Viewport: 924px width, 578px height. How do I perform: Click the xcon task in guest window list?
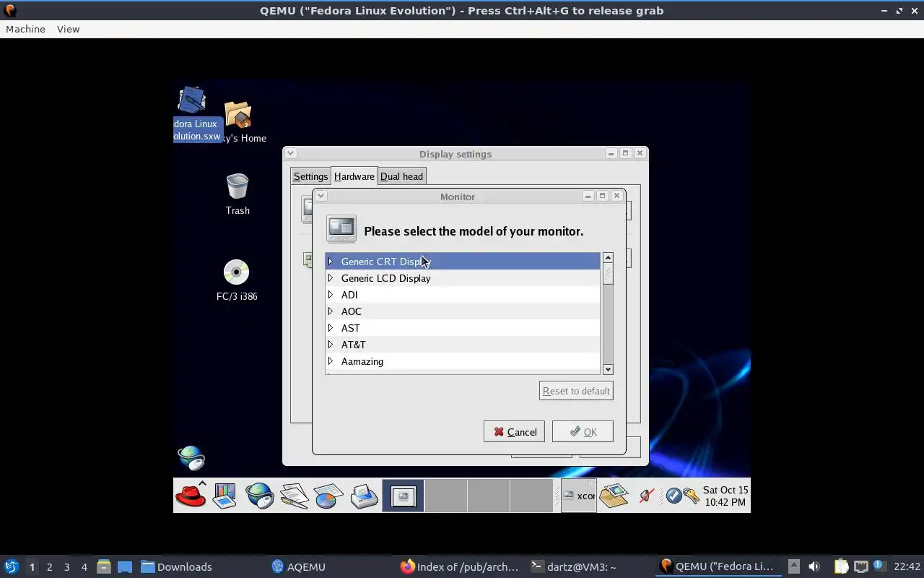click(x=579, y=496)
